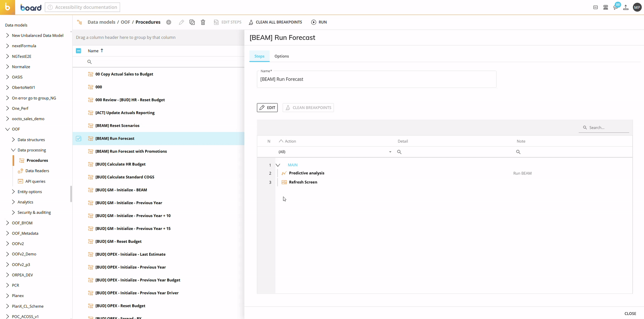Select the Predictive analysis step
Viewport: 644px width, 319px height.
pos(306,173)
